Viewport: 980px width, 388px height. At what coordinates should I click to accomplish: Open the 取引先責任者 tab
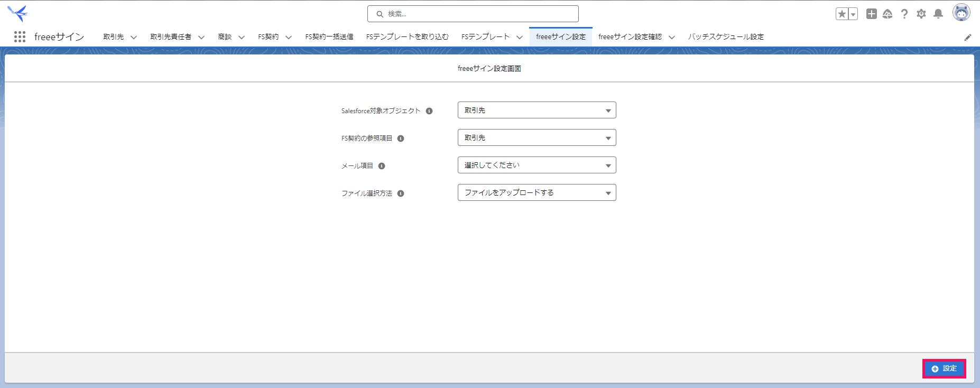[171, 37]
